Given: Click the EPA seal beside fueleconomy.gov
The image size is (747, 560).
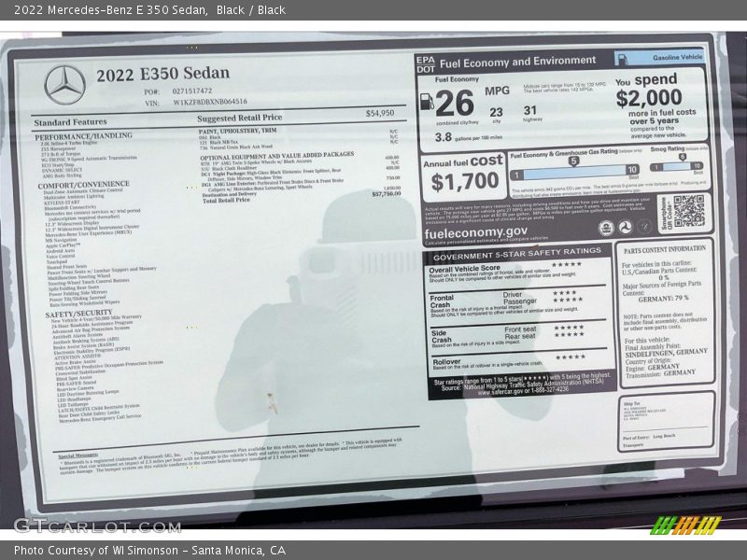Looking at the screenshot, I should (606, 228).
